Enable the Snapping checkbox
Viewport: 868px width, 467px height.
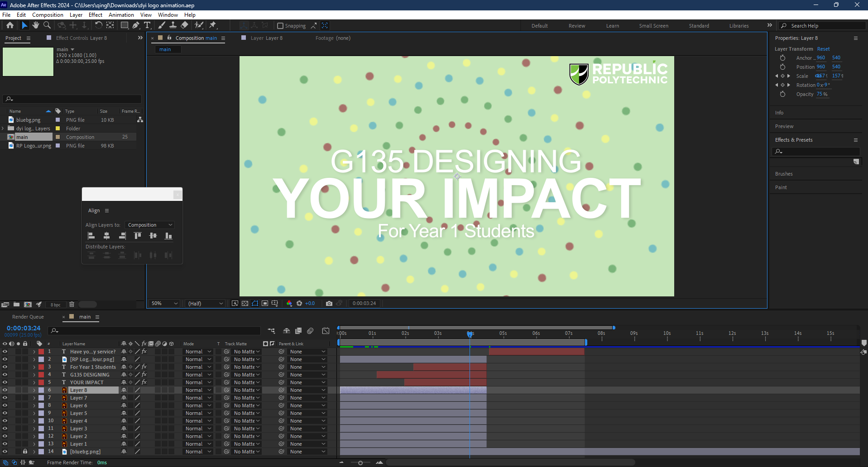point(280,26)
